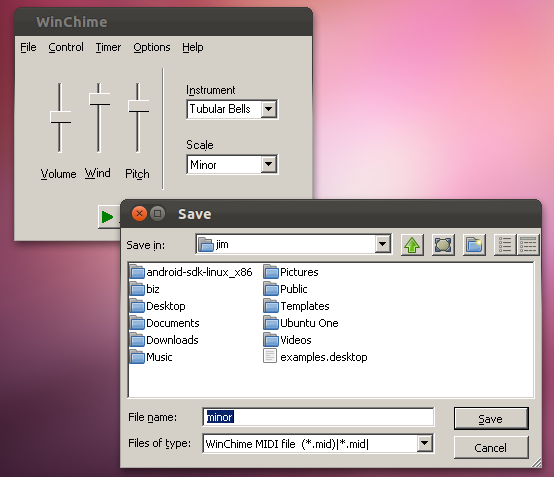Switch Save dialog to details view
Viewport: 554px width, 477px height.
[x=528, y=245]
